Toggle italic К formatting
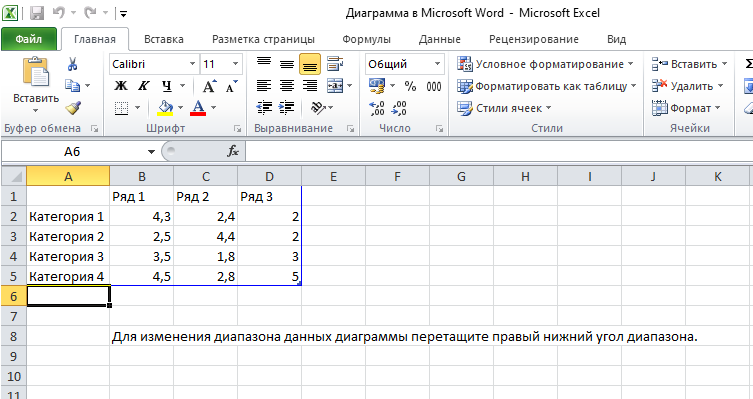Screen dimensions: 753x399 [x=144, y=86]
